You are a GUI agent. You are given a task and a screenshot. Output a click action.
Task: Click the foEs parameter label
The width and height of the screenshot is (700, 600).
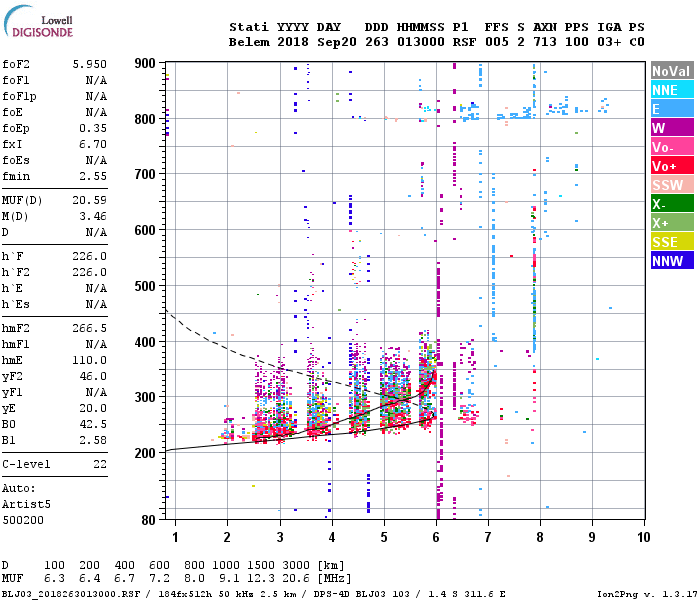(x=16, y=161)
